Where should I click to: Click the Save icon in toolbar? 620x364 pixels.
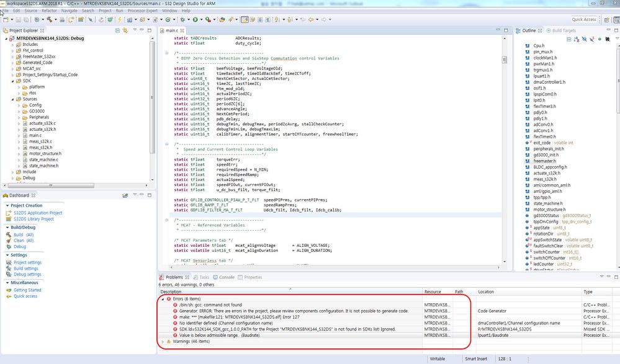pos(18,19)
